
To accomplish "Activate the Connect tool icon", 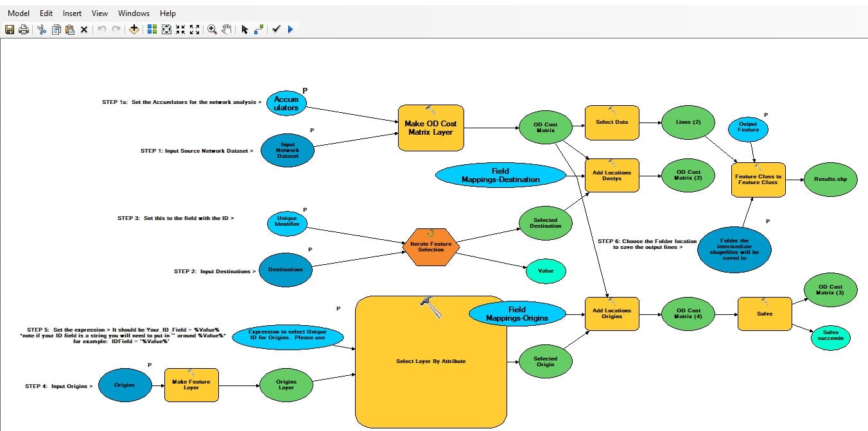I will [x=258, y=30].
